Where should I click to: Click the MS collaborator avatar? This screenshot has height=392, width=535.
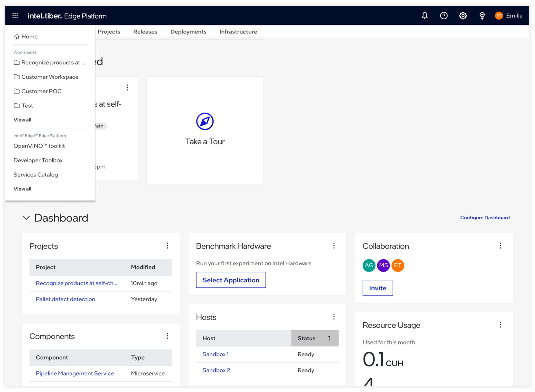click(x=383, y=265)
